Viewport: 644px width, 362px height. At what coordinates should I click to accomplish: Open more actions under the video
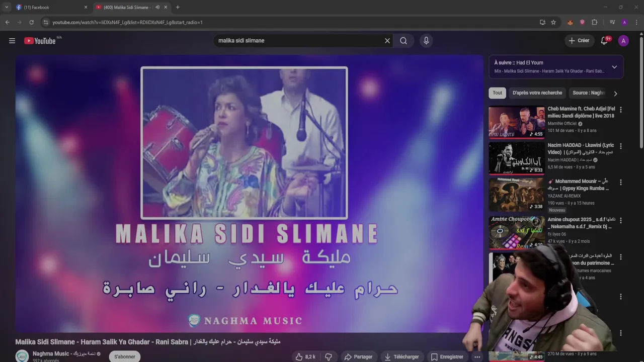[477, 356]
